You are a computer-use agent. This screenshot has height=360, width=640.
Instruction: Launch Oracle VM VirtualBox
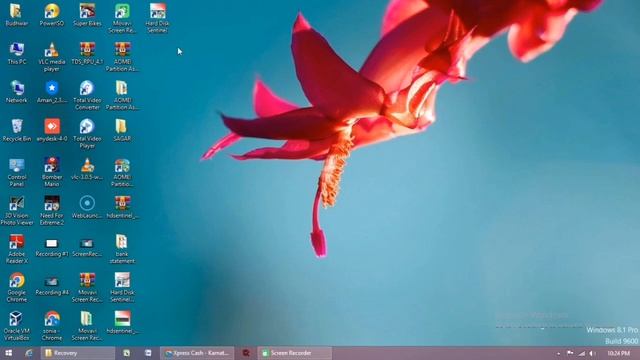[x=16, y=326]
